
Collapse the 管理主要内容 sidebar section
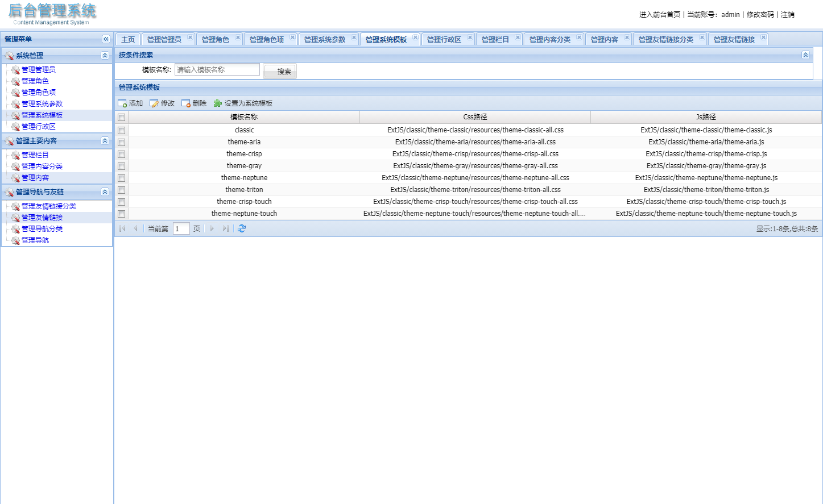point(105,141)
